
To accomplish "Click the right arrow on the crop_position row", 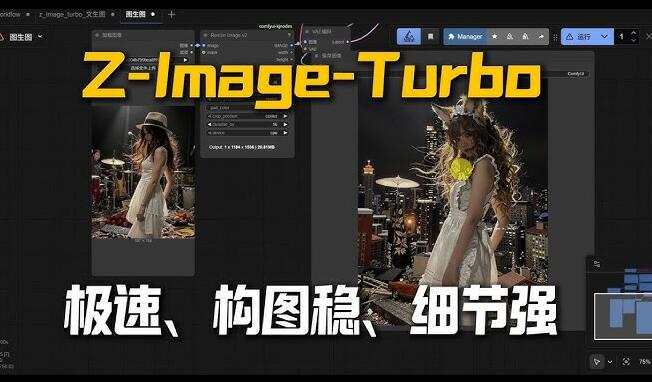I will coord(285,116).
